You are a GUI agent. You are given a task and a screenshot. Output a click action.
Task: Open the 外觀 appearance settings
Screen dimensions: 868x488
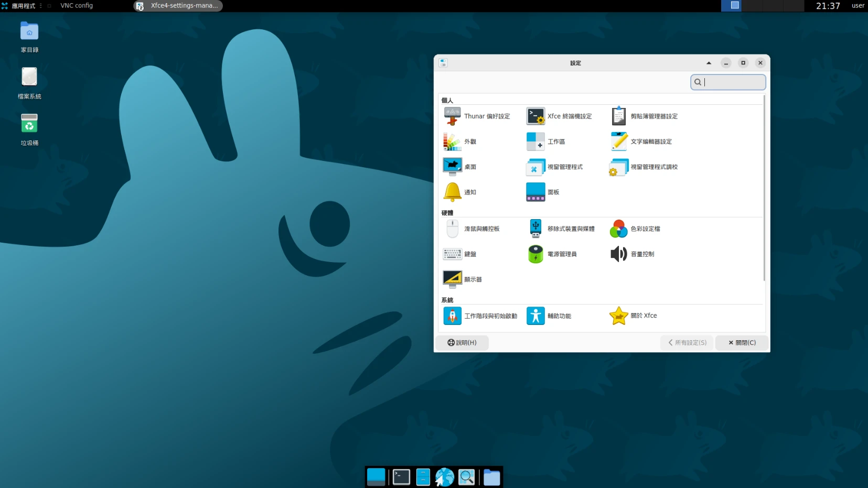(x=460, y=142)
